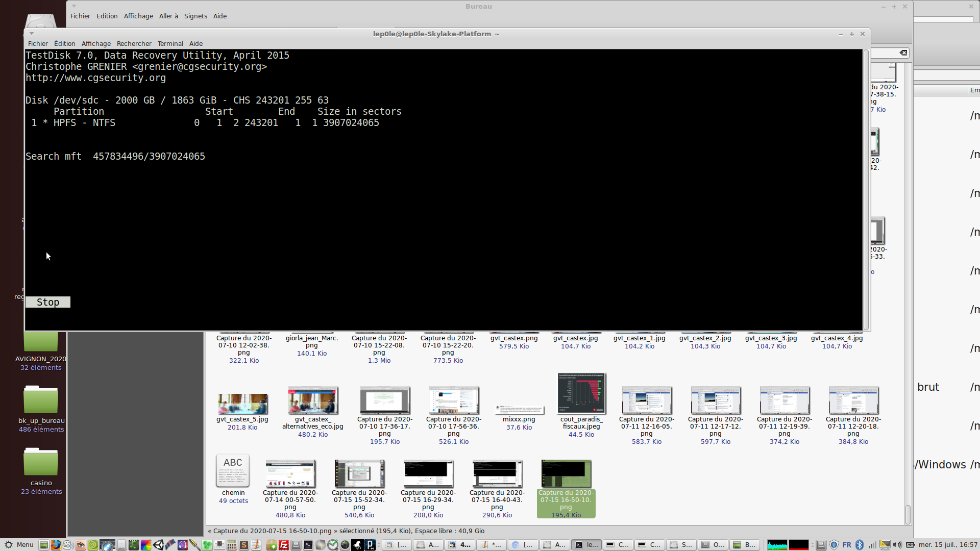Switch FR keyboard layout indicator
Image resolution: width=980 pixels, height=551 pixels.
(x=847, y=545)
